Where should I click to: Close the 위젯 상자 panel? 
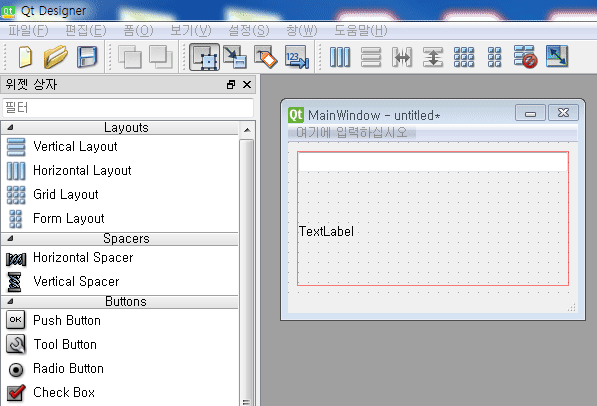pyautogui.click(x=247, y=85)
